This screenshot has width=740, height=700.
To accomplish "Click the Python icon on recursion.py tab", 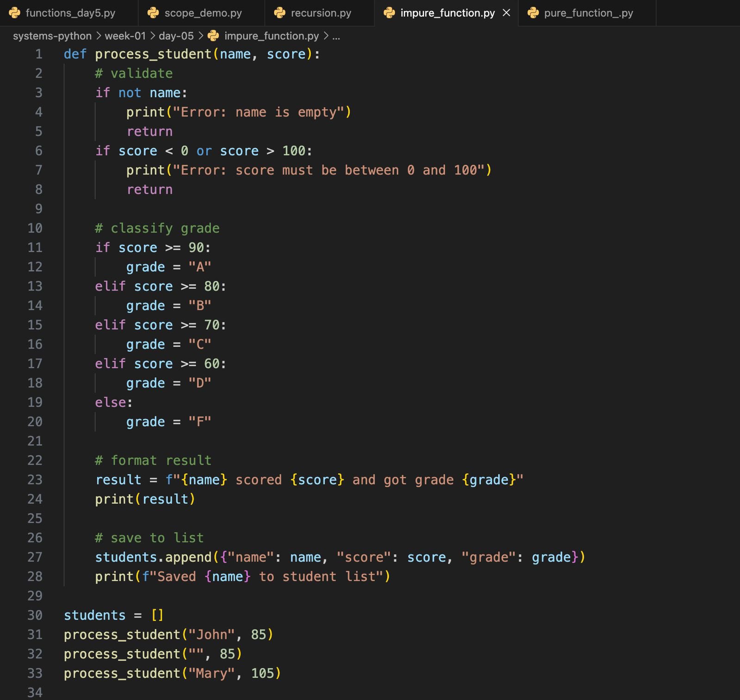I will click(280, 13).
